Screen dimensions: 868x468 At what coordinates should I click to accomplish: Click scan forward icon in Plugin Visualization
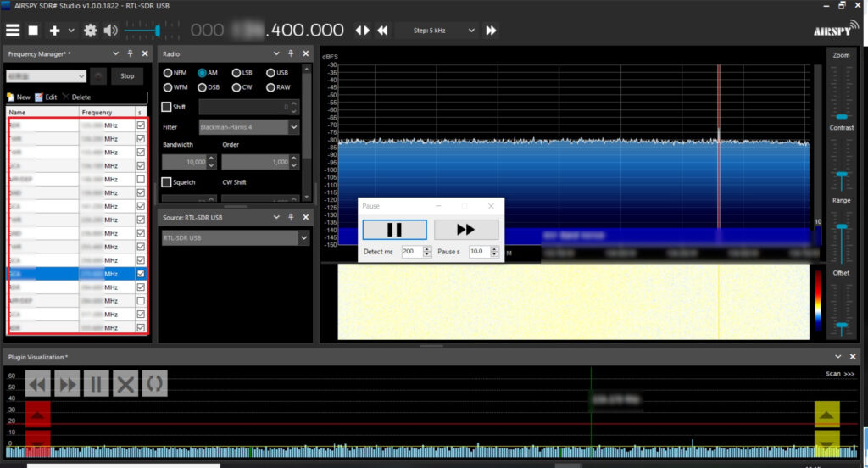click(x=67, y=384)
